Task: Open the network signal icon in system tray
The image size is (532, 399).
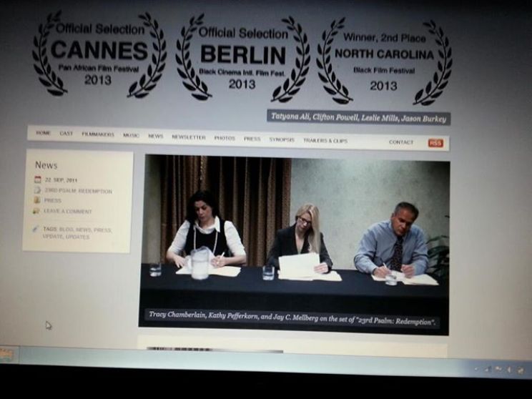Action: tap(488, 369)
